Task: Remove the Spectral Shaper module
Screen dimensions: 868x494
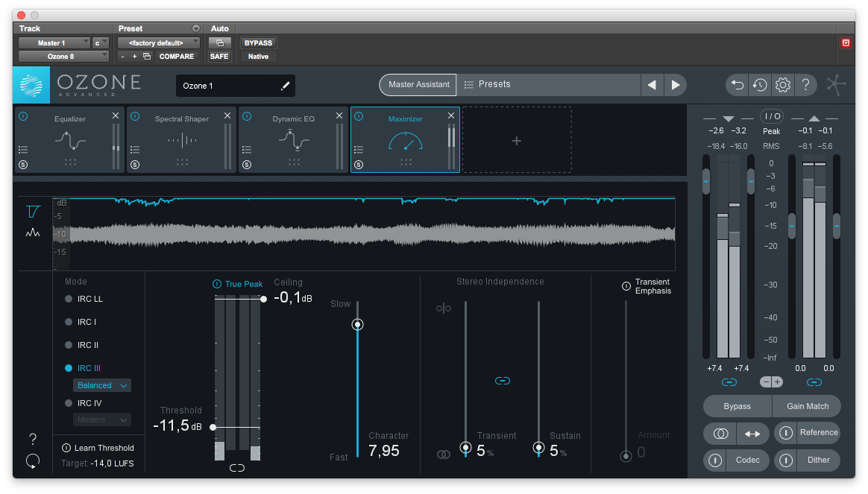Action: point(227,115)
